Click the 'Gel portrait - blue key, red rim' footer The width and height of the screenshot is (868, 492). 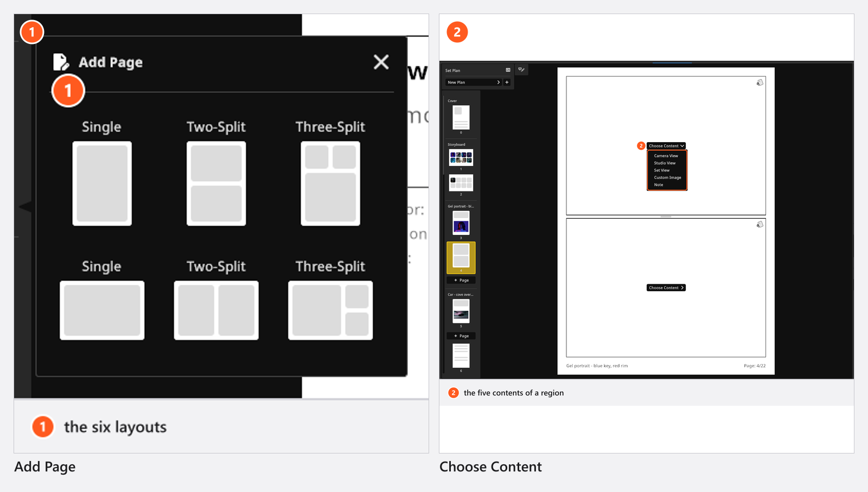[x=597, y=366]
